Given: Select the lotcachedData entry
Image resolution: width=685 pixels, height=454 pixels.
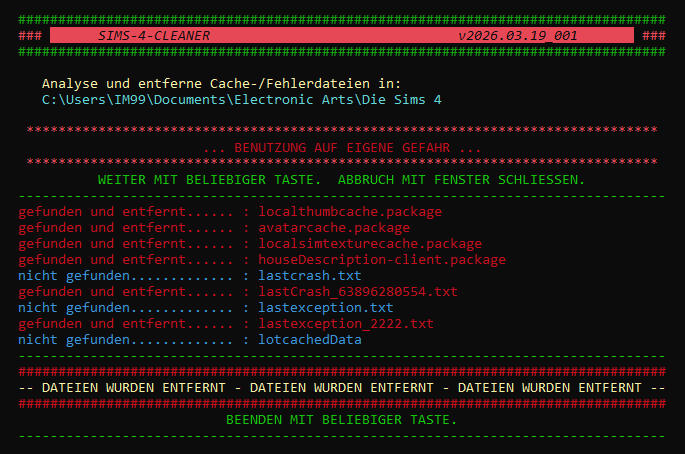Looking at the screenshot, I should [310, 340].
